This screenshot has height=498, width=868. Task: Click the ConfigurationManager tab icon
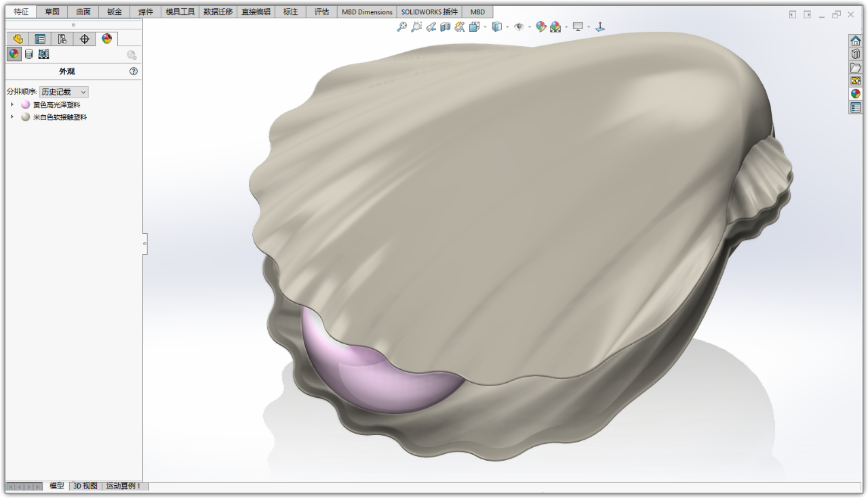click(x=62, y=39)
